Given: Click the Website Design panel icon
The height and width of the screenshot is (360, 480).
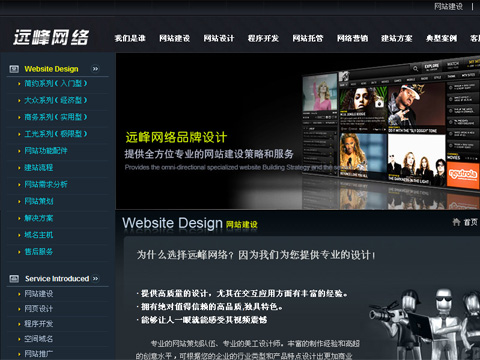Looking at the screenshot, I should (x=14, y=69).
